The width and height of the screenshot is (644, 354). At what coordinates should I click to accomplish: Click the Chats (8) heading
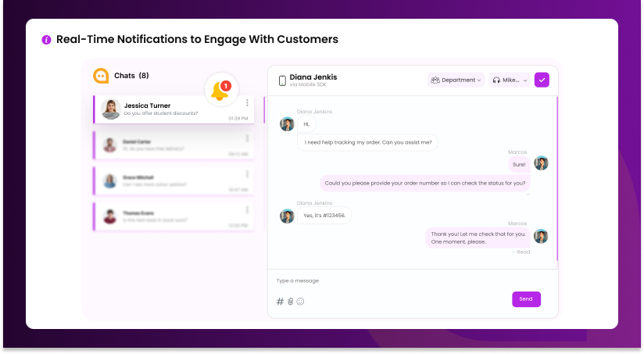click(x=131, y=76)
